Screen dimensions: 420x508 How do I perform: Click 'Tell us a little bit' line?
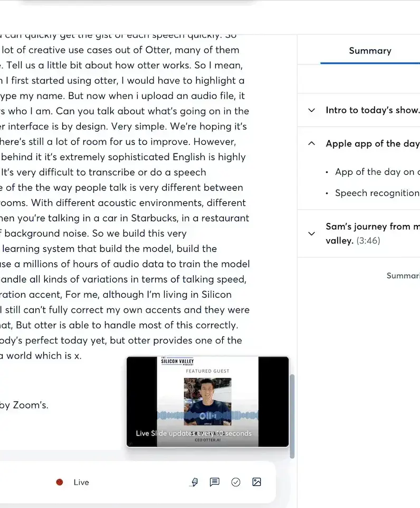point(121,65)
